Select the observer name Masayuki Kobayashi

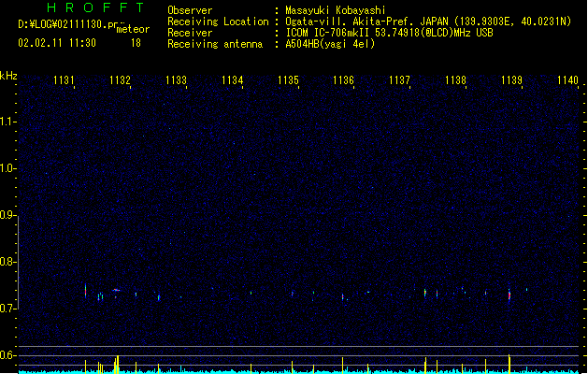tap(336, 10)
